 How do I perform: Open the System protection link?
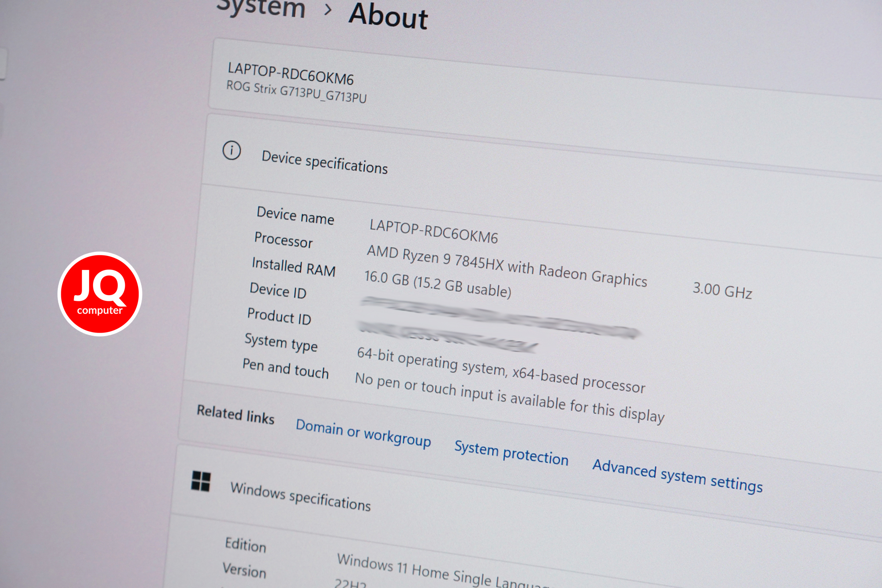click(511, 453)
